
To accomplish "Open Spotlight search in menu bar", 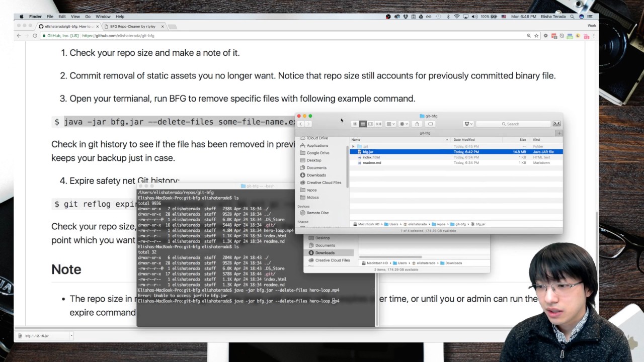I will tap(573, 17).
